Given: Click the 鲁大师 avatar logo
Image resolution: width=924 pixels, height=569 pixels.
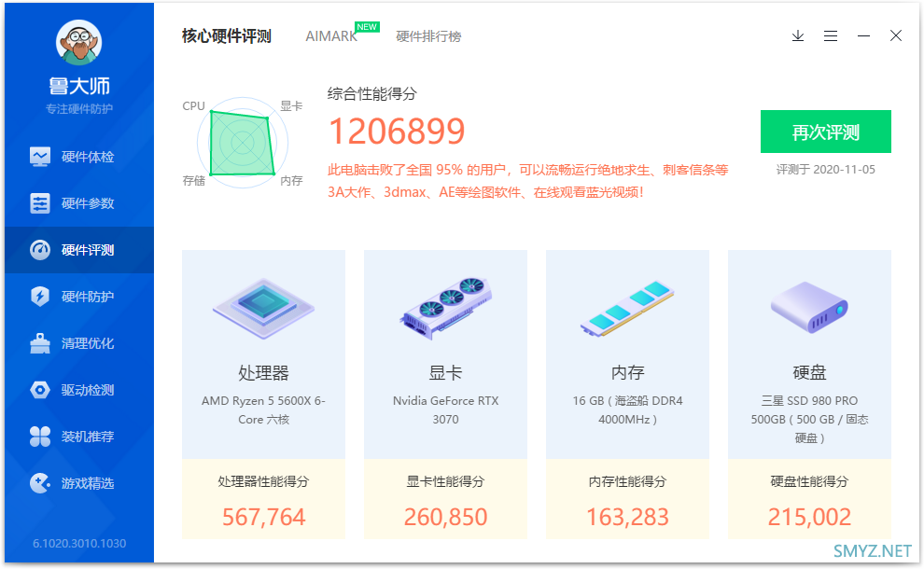Looking at the screenshot, I should 79,42.
